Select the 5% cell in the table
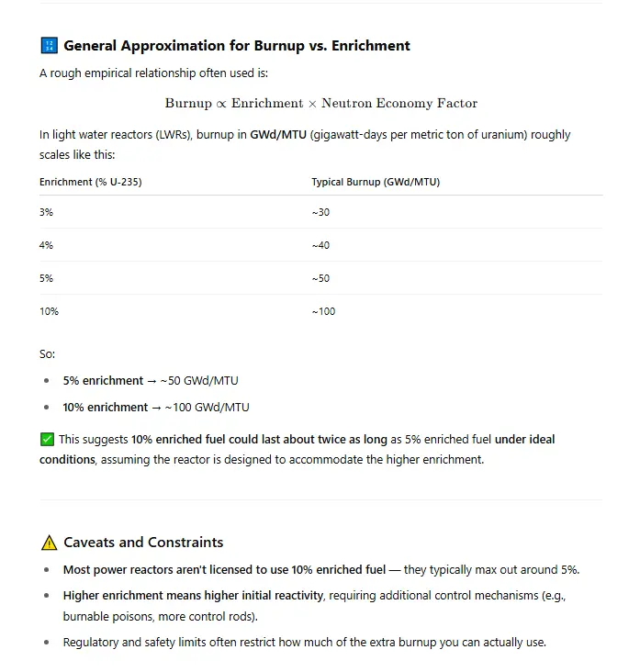Image resolution: width=640 pixels, height=672 pixels. pos(47,278)
